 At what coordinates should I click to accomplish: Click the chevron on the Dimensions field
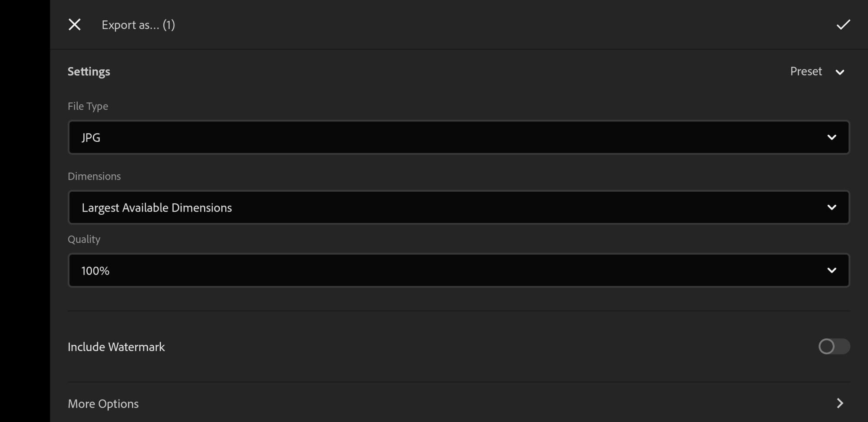pyautogui.click(x=832, y=207)
